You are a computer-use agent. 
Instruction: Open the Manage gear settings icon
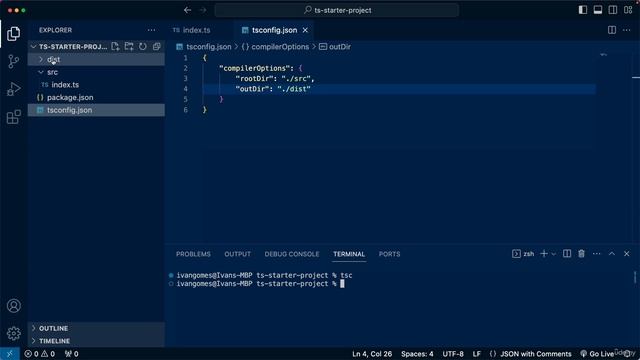click(13, 333)
